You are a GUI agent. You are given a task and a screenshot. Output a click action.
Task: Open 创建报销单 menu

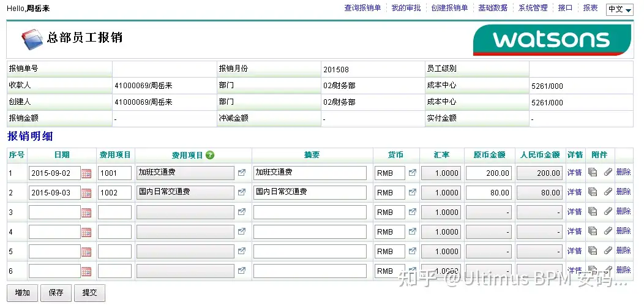point(449,8)
